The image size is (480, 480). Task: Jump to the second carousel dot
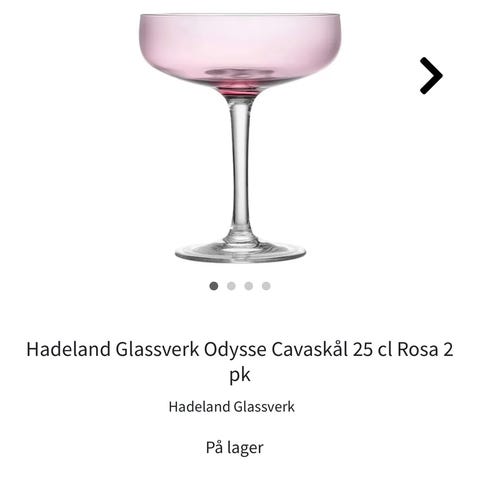point(231,286)
